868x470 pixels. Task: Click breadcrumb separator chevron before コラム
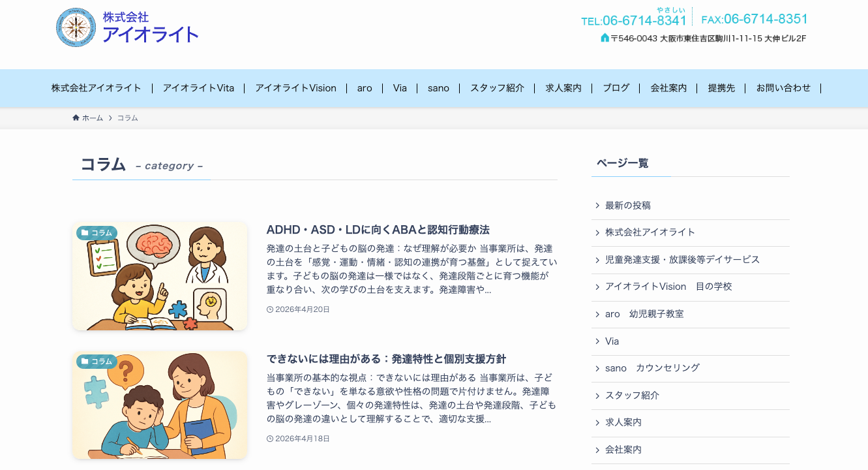(110, 118)
